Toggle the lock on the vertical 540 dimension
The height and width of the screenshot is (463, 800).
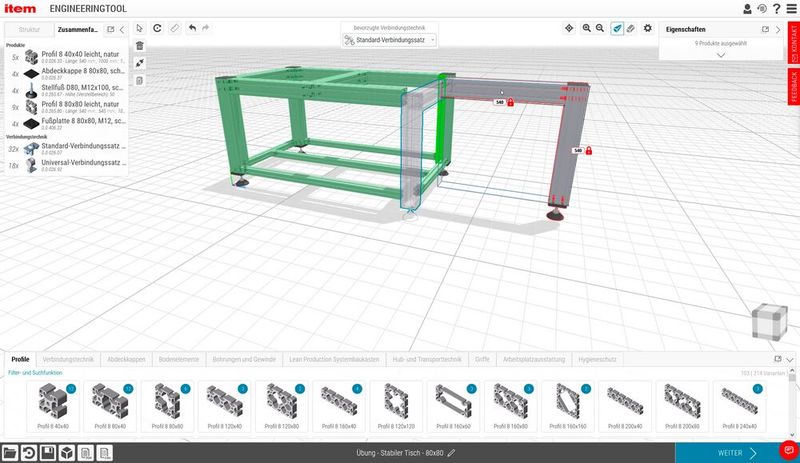point(589,151)
